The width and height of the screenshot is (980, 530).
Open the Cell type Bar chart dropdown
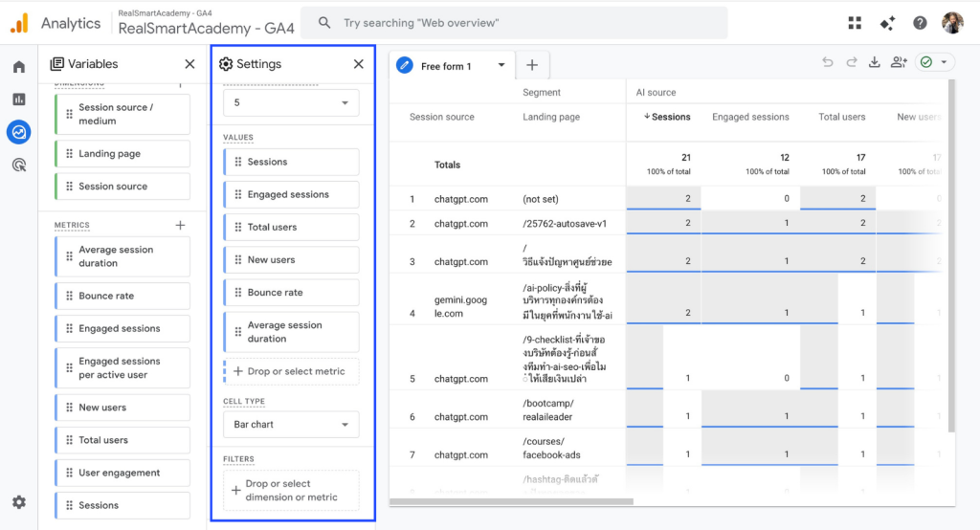tap(291, 425)
